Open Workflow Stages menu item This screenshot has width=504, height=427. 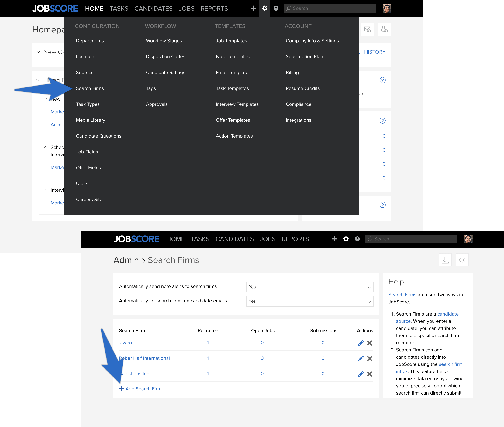164,41
